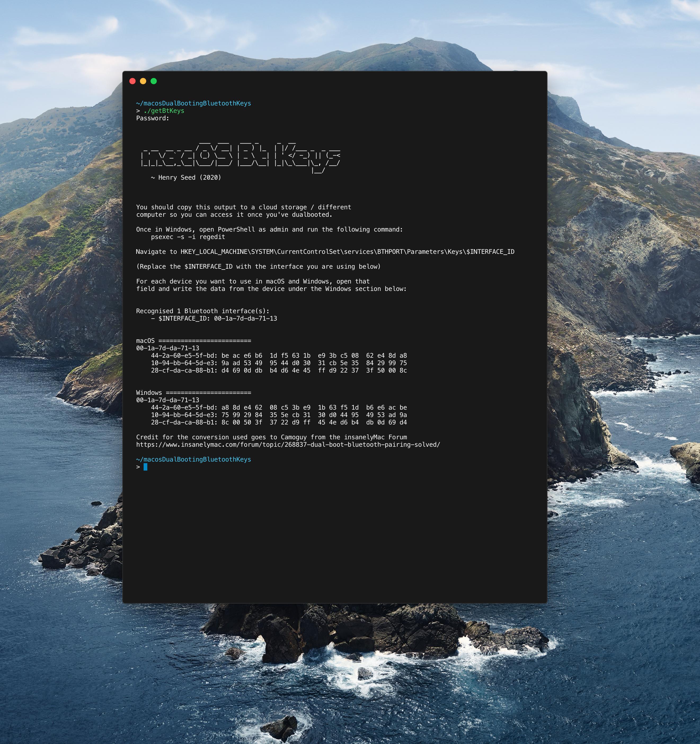The width and height of the screenshot is (700, 744).
Task: Click the $INTERFACE_ID 00-1a-7d-da-71-13 line
Action: click(x=217, y=318)
